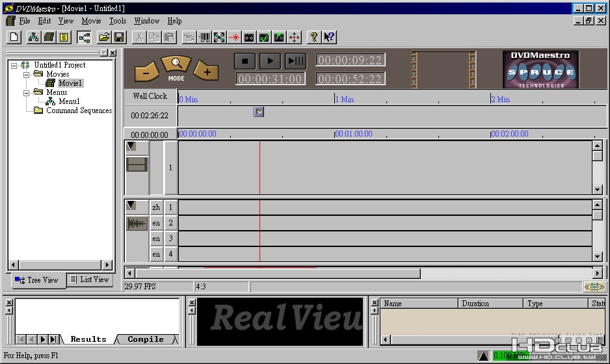The image size is (610, 364).
Task: Switch to the Results tab
Action: [88, 339]
